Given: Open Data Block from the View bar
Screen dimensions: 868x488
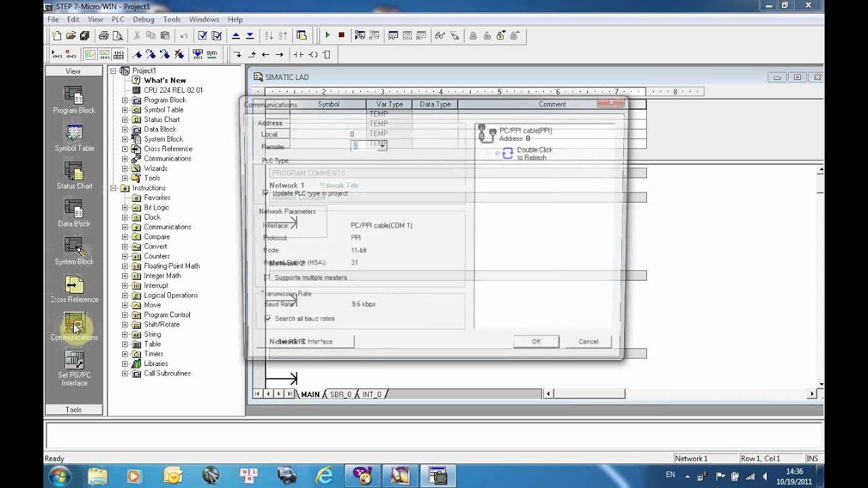Looking at the screenshot, I should tap(74, 214).
